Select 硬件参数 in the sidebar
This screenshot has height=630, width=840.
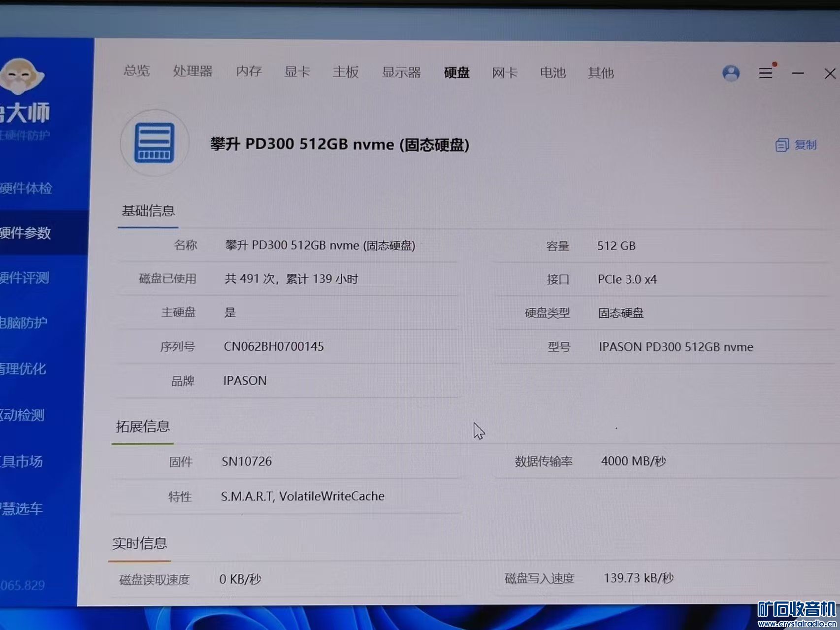coord(26,233)
